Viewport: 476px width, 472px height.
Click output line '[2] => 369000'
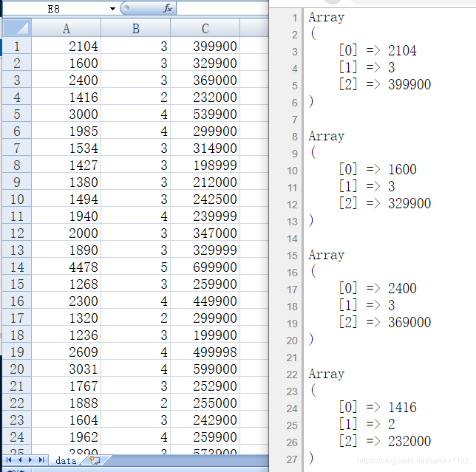pos(385,322)
